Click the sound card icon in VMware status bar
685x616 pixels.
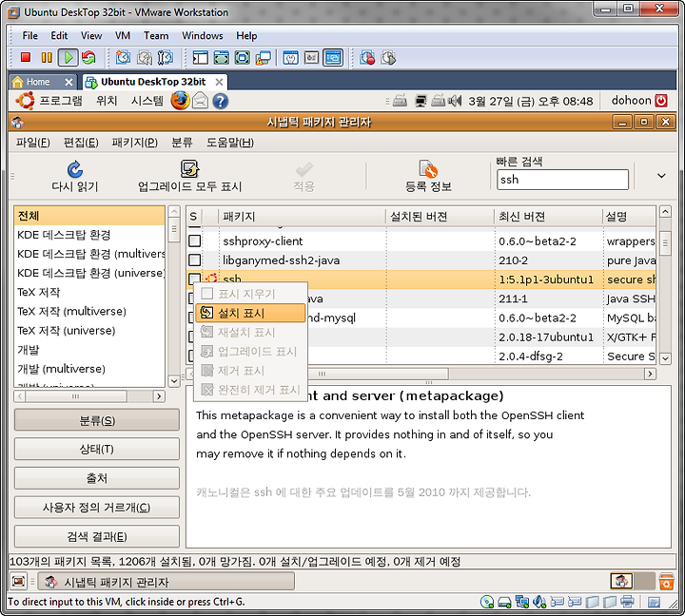[x=539, y=602]
